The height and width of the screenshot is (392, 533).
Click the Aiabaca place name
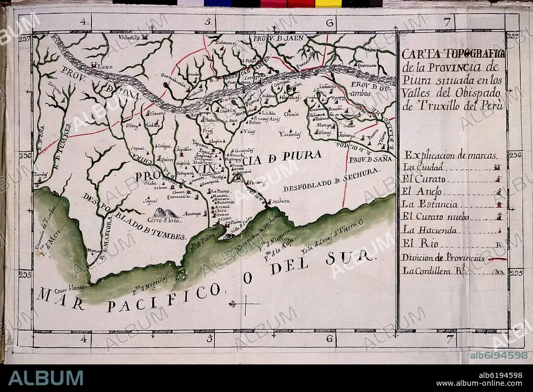pos(153,125)
